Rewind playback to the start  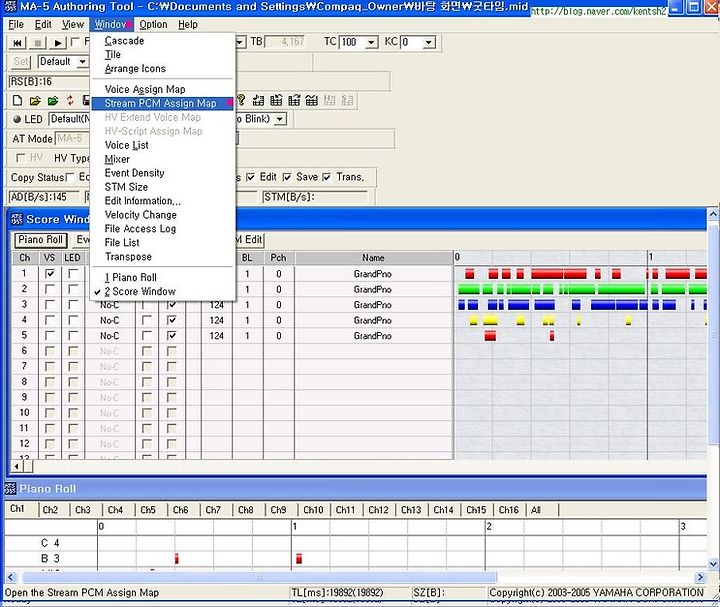tap(17, 43)
